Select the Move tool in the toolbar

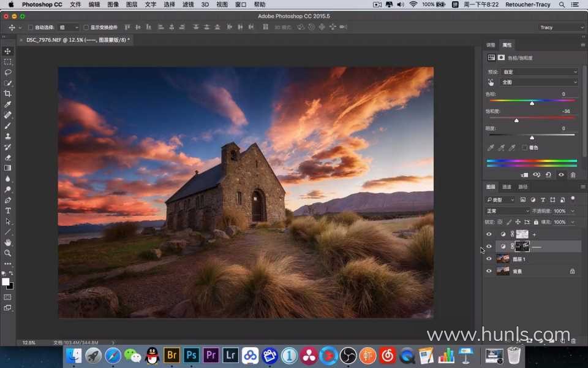pyautogui.click(x=7, y=51)
